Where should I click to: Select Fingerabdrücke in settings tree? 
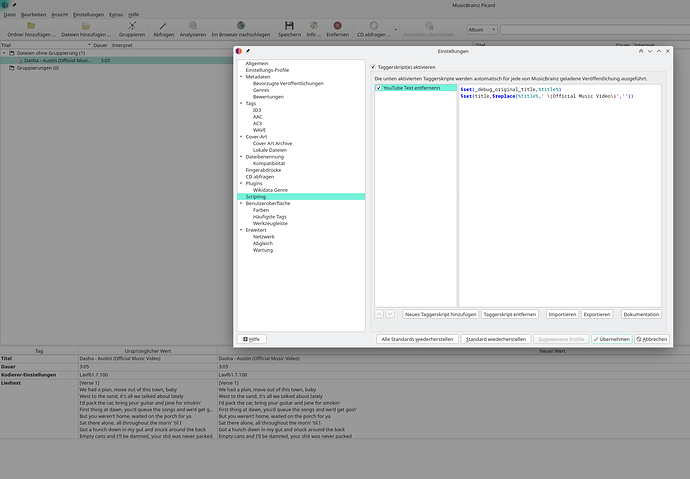[x=263, y=170]
